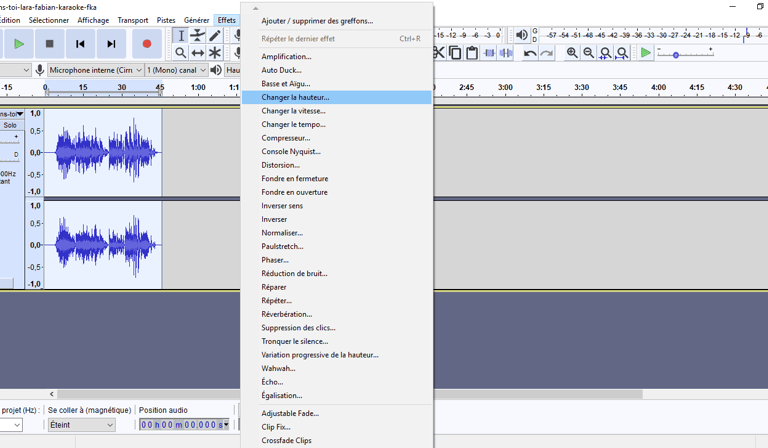
Task: Click the track gain slider
Action: tap(10, 139)
